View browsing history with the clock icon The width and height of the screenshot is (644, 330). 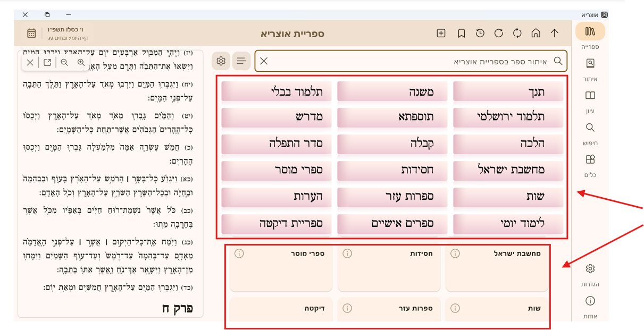pyautogui.click(x=480, y=33)
